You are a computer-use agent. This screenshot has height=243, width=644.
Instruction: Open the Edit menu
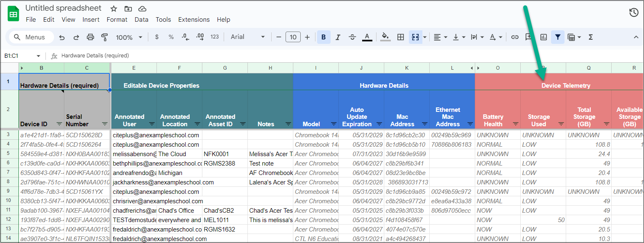(49, 19)
